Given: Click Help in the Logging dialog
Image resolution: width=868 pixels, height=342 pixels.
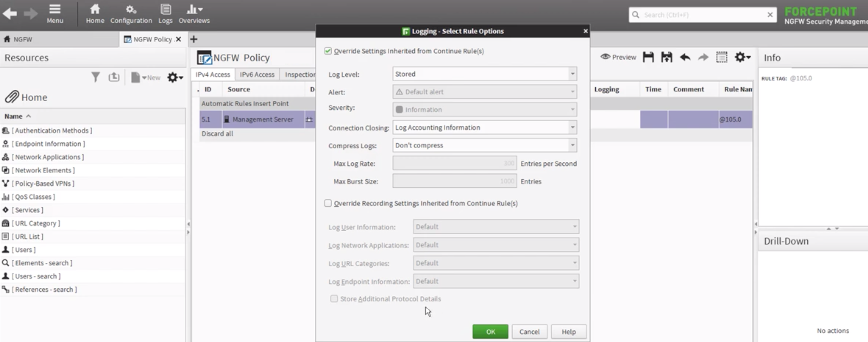Looking at the screenshot, I should pos(569,332).
